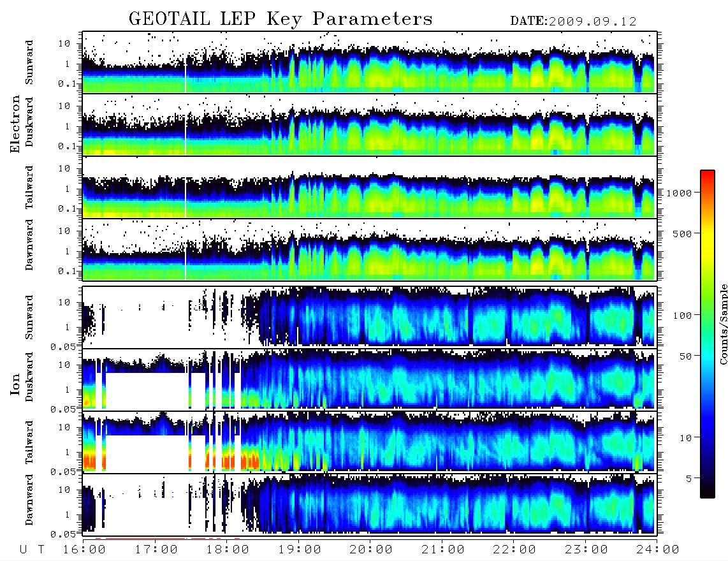Pick the yellow region of the colorbar
This screenshot has height=561, width=728.
707,242
